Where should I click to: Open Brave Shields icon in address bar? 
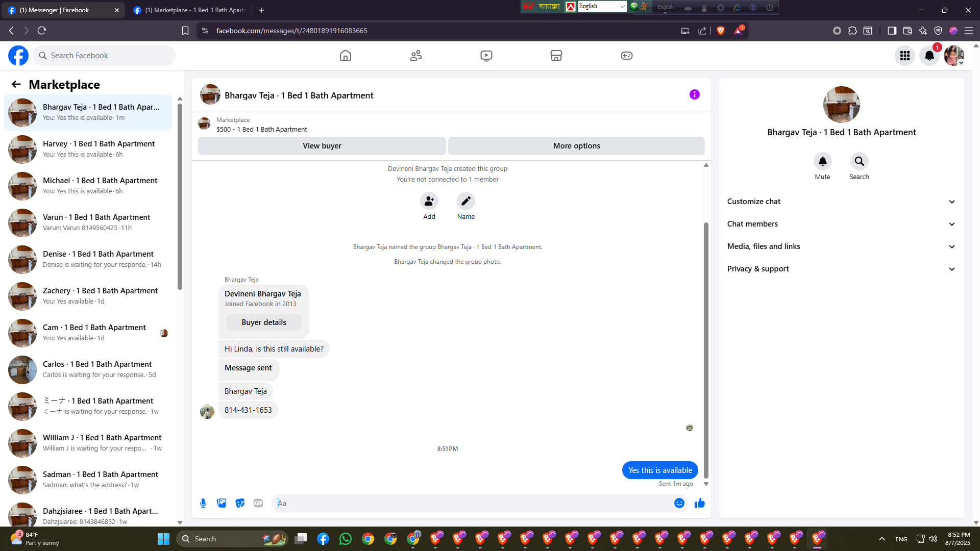(x=721, y=31)
